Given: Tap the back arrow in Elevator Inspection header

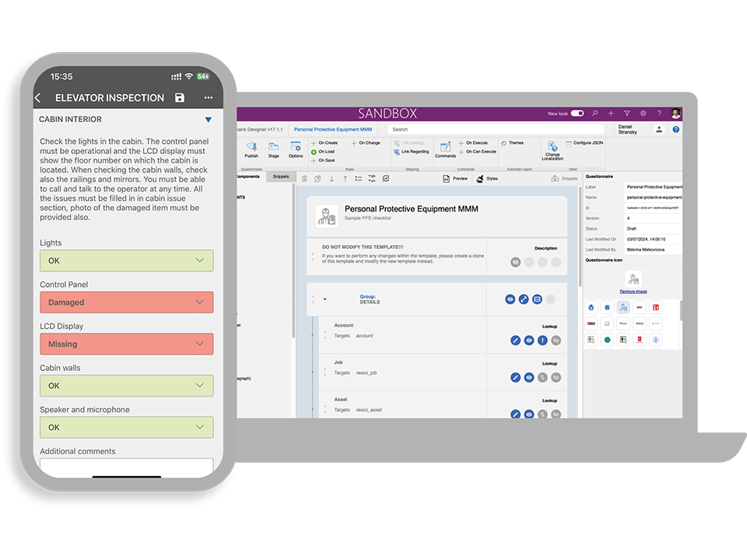Looking at the screenshot, I should click(38, 98).
